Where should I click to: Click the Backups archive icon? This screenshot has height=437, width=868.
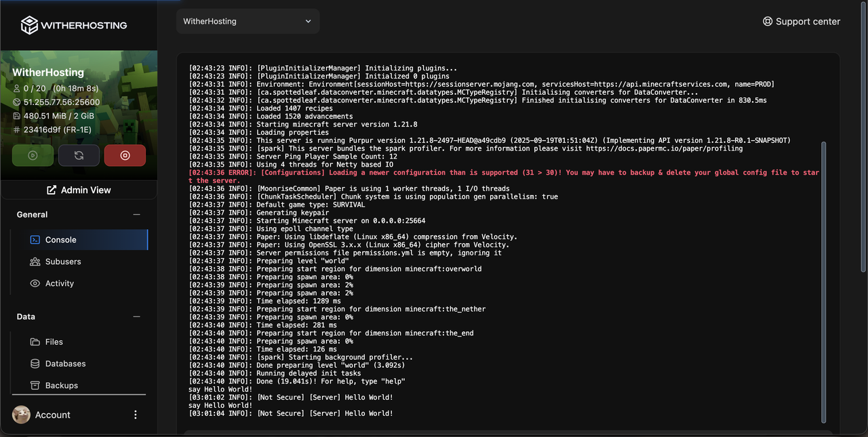(x=35, y=386)
